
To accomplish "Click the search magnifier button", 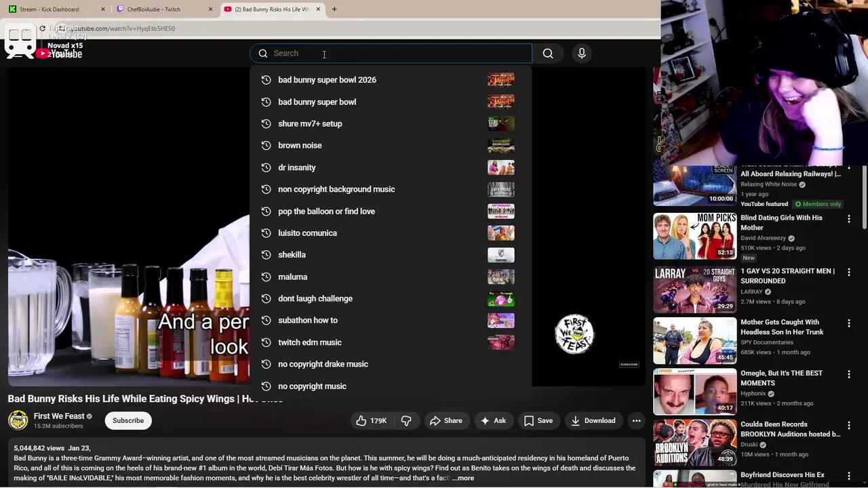I will (x=548, y=54).
